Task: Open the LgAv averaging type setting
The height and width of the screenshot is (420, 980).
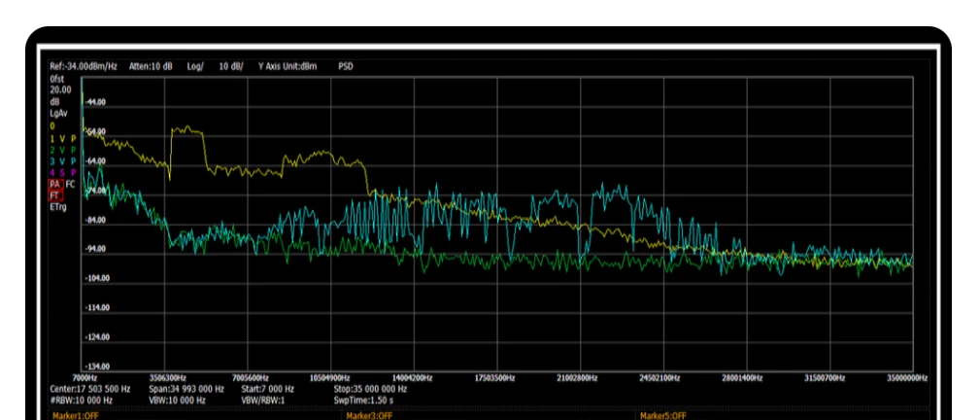Action: click(57, 112)
